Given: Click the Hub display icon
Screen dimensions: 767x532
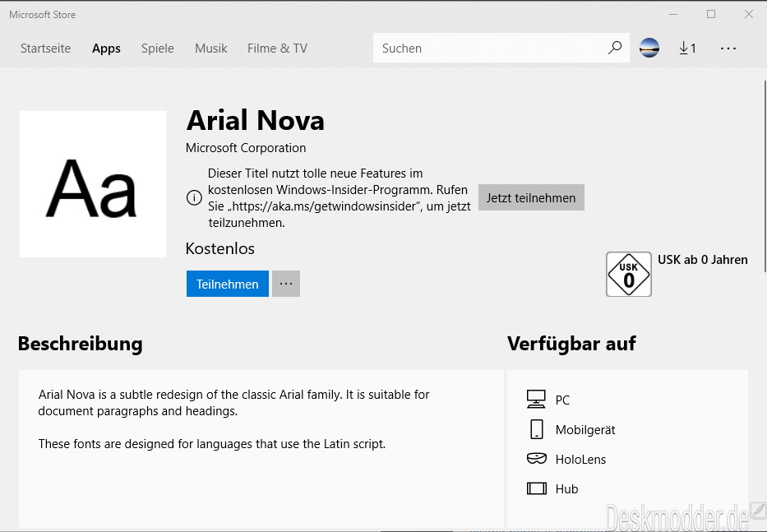Looking at the screenshot, I should point(537,488).
